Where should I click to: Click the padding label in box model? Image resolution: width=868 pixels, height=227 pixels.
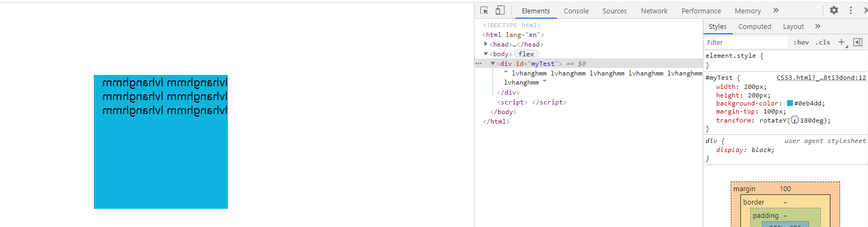coord(766,215)
